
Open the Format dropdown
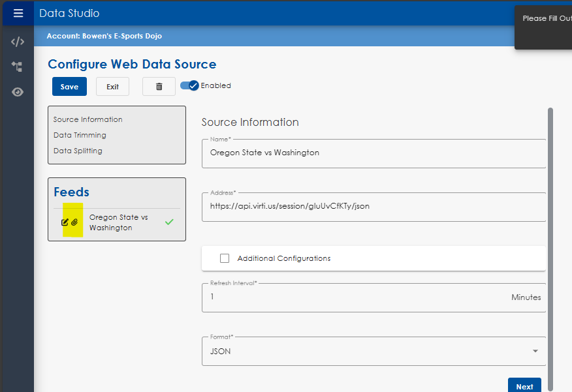(373, 352)
